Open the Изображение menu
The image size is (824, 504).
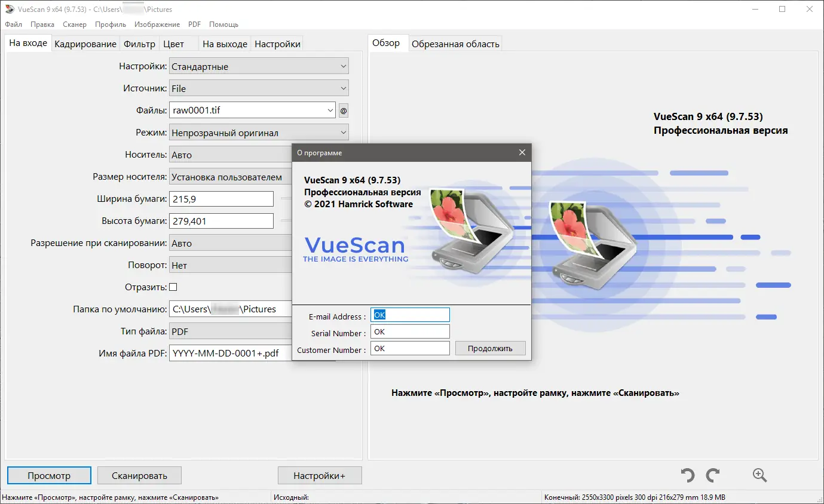click(157, 24)
